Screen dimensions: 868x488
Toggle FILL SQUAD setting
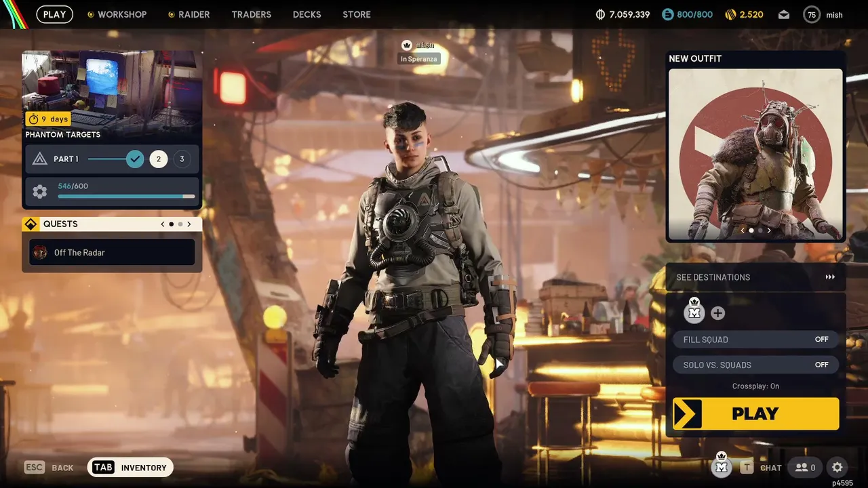click(x=755, y=340)
